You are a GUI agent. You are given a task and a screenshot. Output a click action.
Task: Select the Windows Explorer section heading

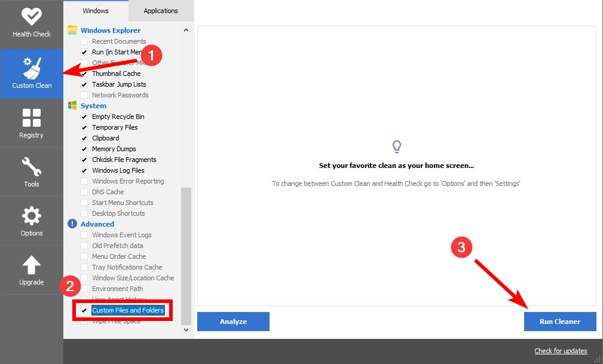click(x=111, y=30)
